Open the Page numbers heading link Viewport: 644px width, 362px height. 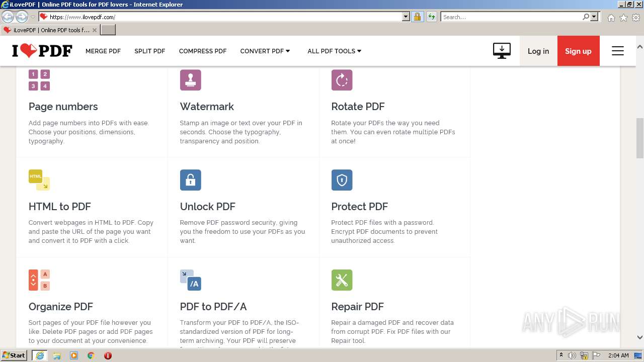tap(63, 107)
